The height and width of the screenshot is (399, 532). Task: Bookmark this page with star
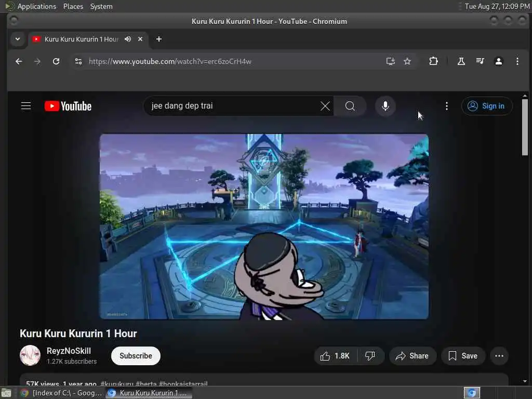(407, 61)
